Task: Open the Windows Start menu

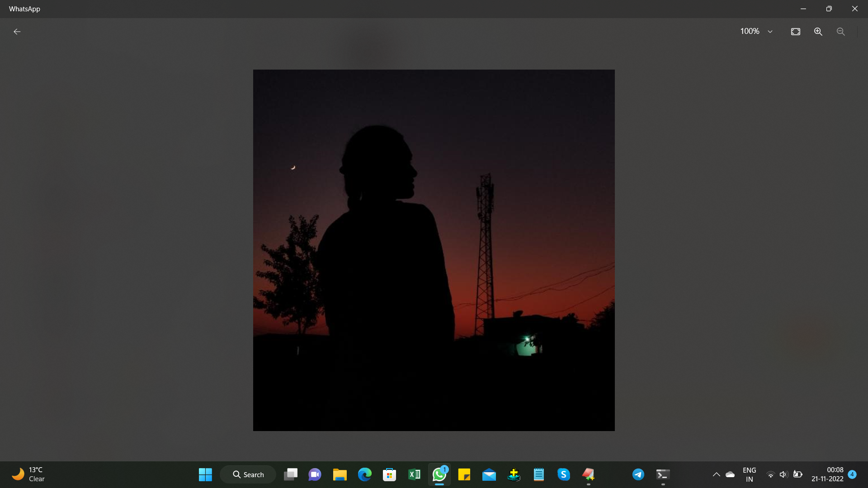Action: (205, 474)
